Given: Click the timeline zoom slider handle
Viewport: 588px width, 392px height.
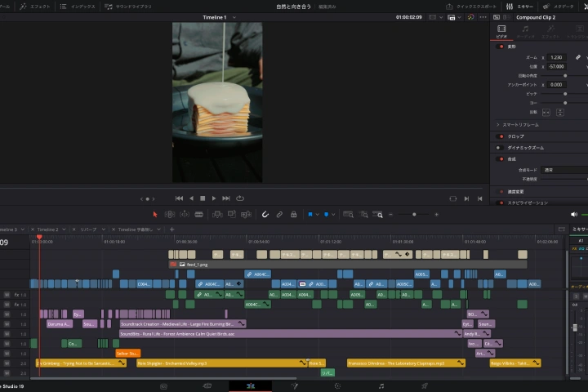Looking at the screenshot, I should pyautogui.click(x=414, y=215).
